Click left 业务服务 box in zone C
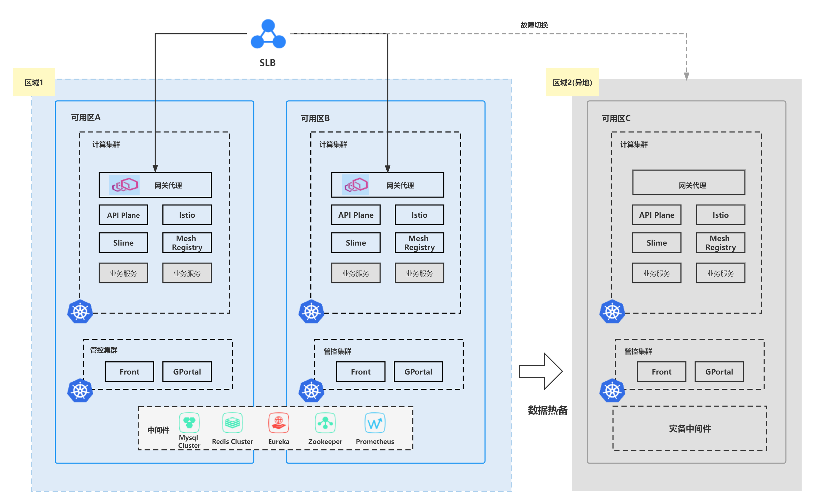815x504 pixels. pyautogui.click(x=657, y=273)
